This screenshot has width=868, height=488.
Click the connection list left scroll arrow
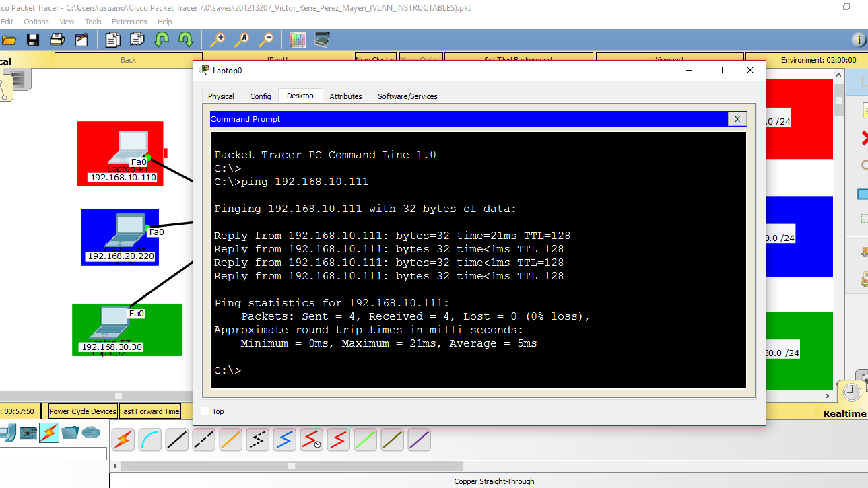click(x=116, y=466)
